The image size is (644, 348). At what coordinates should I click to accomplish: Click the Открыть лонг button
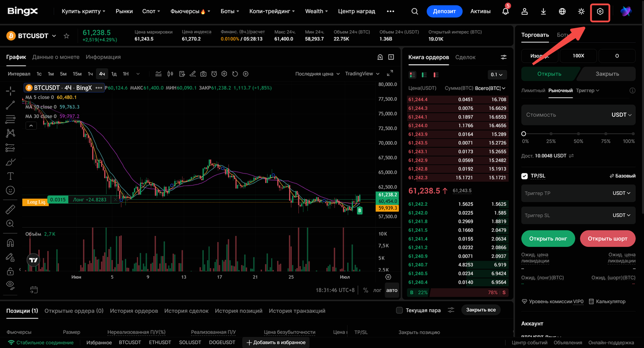coord(548,238)
